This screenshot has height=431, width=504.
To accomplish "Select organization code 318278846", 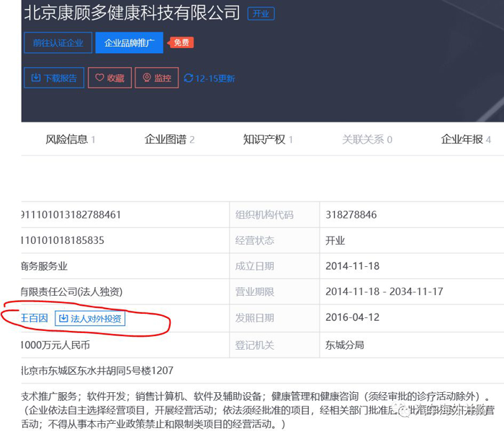I will tap(351, 214).
